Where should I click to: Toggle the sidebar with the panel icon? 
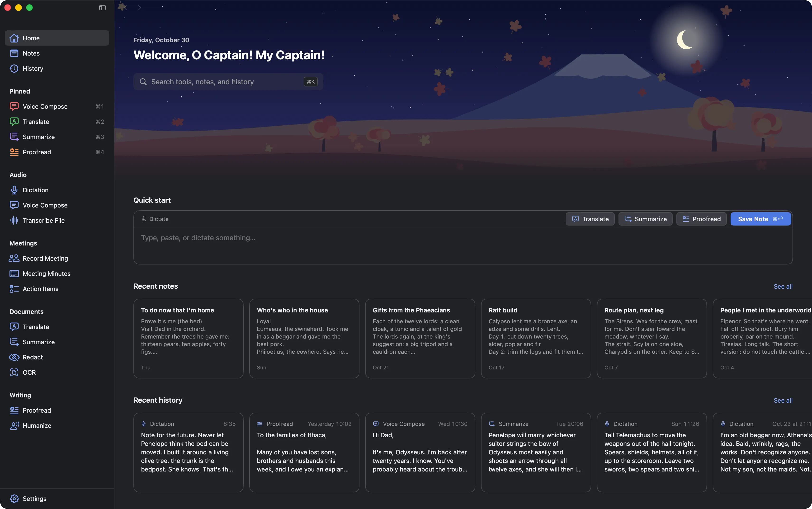[102, 8]
